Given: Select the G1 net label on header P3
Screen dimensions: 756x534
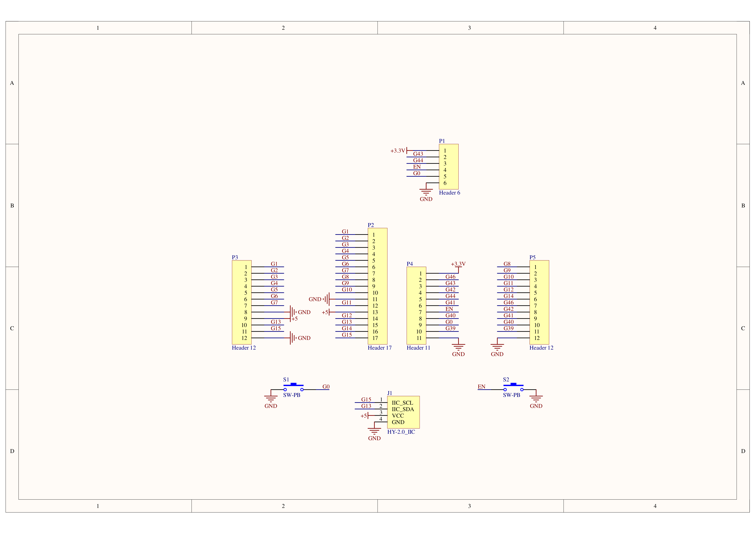Looking at the screenshot, I should click(274, 264).
